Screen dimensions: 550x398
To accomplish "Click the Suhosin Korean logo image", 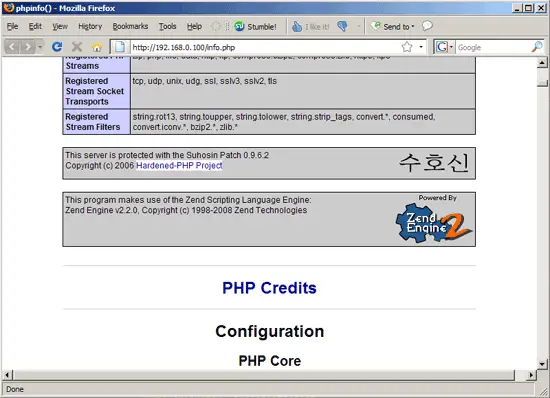I will point(434,163).
